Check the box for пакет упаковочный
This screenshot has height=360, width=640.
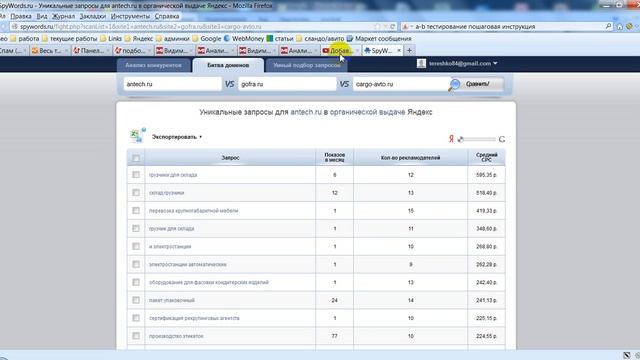coord(136,300)
